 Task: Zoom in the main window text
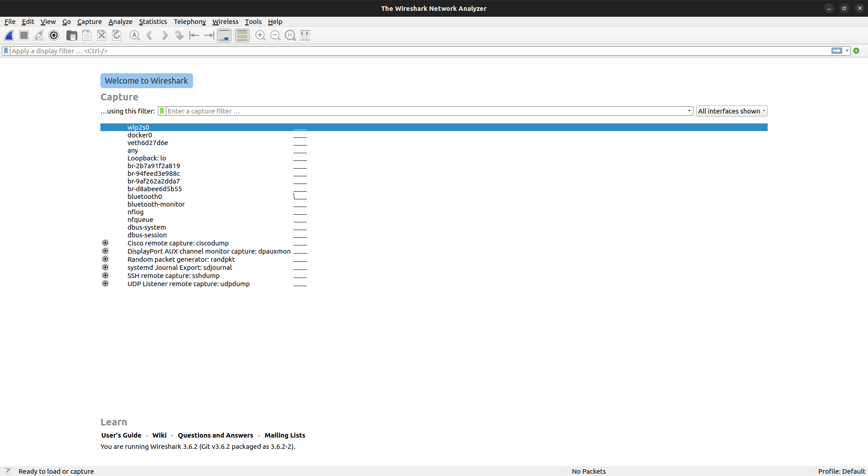tap(260, 35)
